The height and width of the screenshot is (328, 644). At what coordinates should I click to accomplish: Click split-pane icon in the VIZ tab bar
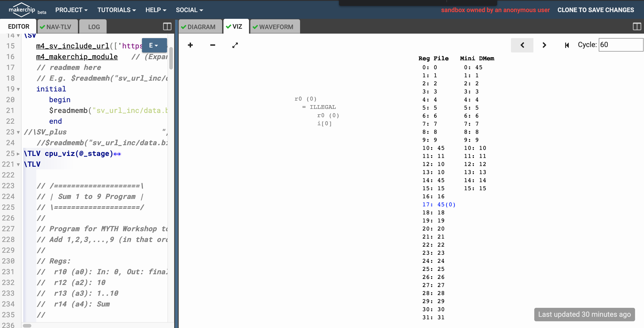[637, 26]
